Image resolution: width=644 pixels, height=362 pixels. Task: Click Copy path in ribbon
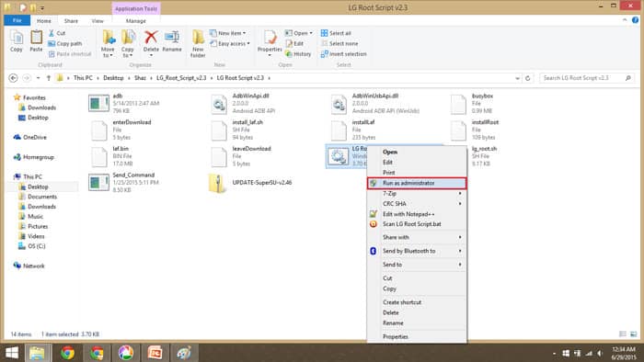[65, 43]
